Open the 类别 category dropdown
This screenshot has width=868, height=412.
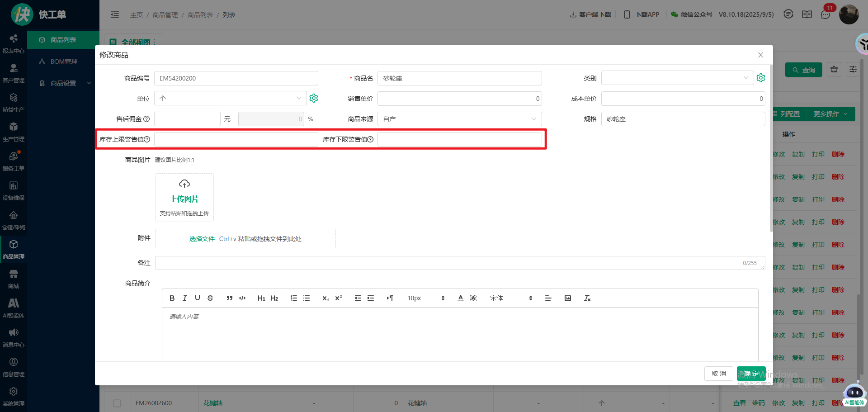(677, 78)
